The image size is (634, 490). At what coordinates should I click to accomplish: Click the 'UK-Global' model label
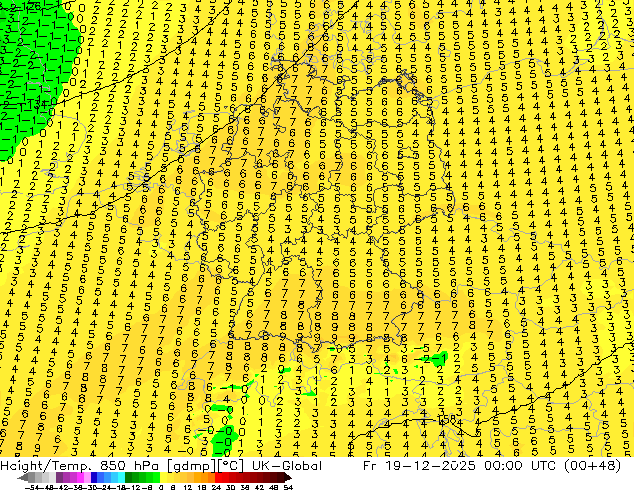[x=287, y=466]
